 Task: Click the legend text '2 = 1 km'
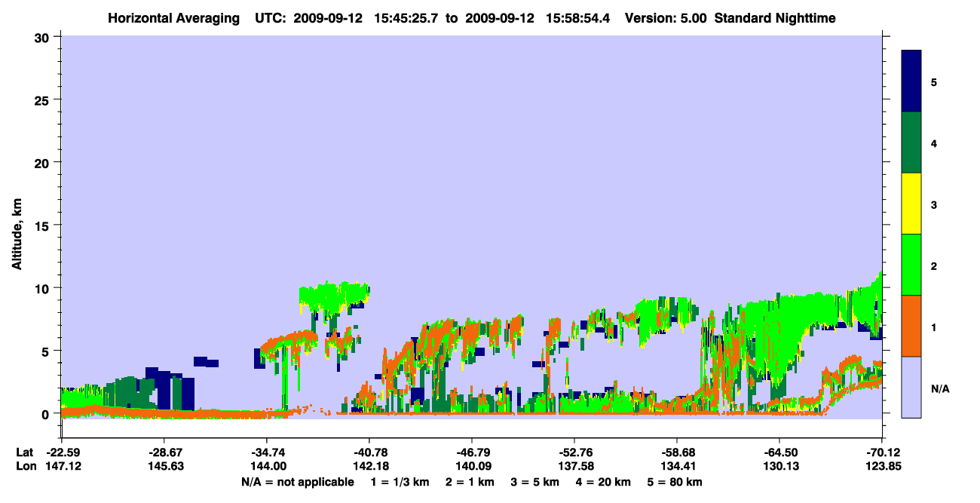tap(471, 482)
